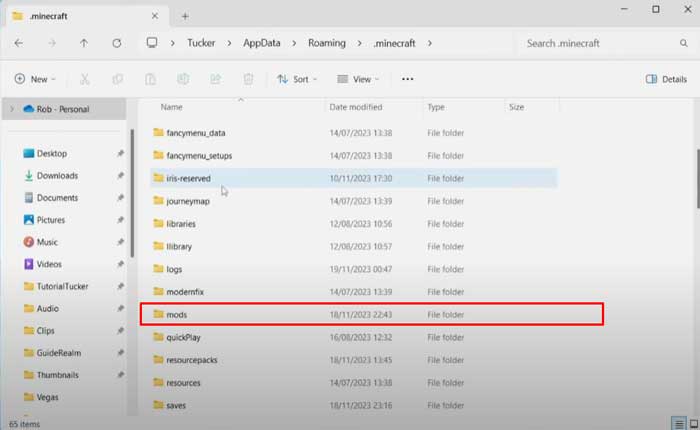Open the See more ellipsis menu
700x430 pixels.
(407, 79)
